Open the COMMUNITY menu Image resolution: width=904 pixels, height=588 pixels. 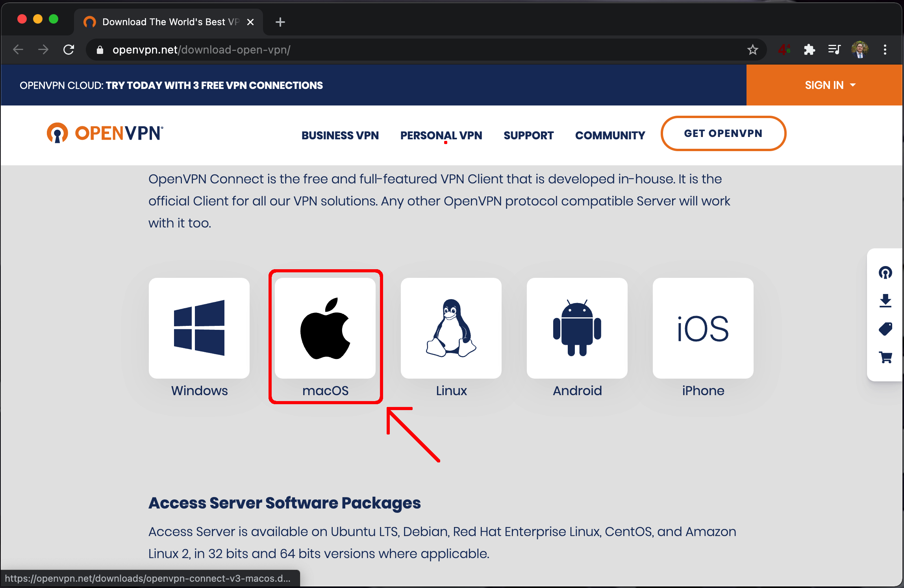click(x=610, y=135)
